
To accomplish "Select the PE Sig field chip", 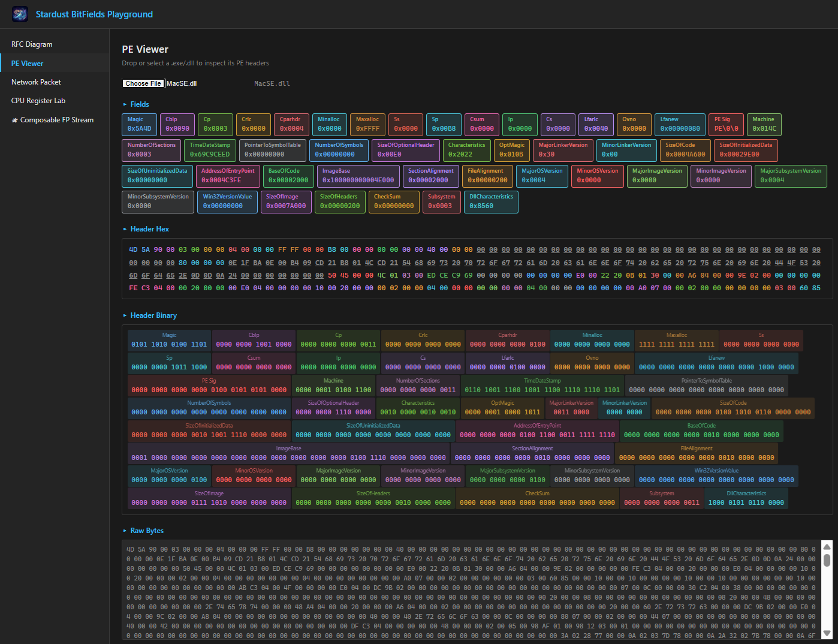I will tap(726, 124).
